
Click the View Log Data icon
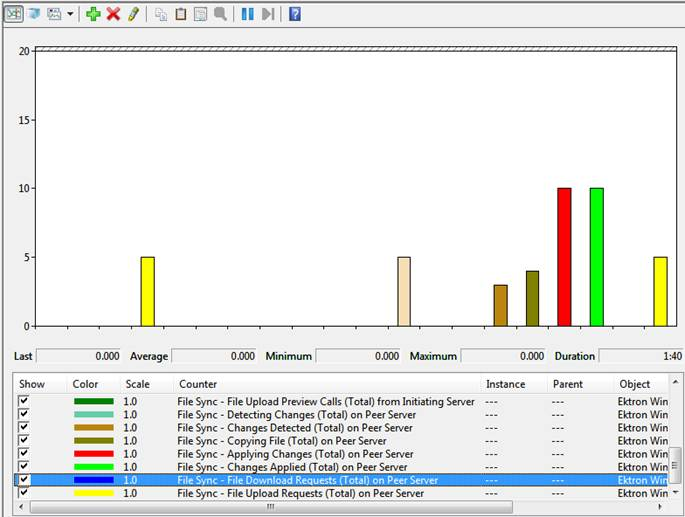[x=34, y=14]
